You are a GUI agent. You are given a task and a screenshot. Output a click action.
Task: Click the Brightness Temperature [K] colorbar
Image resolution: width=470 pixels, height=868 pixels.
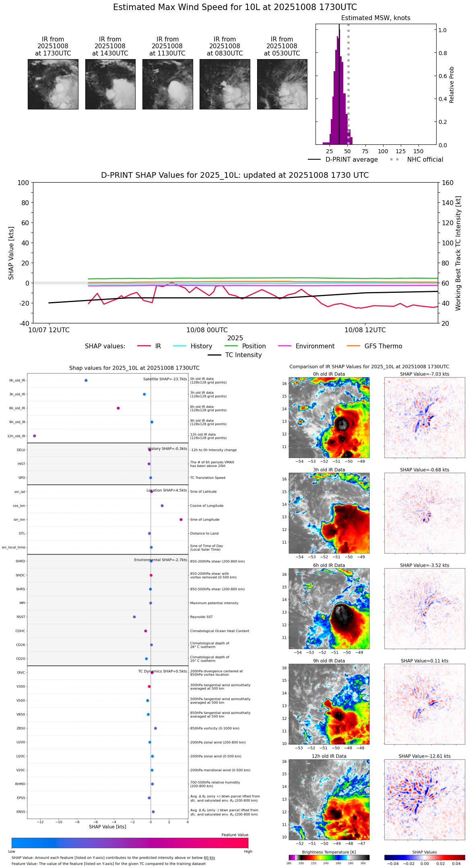pyautogui.click(x=329, y=858)
